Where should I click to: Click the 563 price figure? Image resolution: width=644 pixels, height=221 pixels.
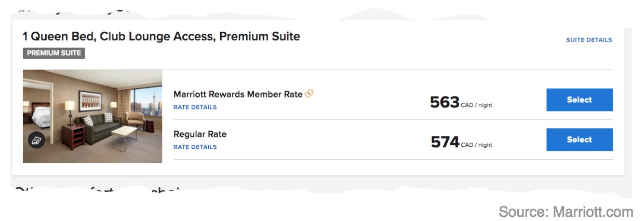coord(445,102)
